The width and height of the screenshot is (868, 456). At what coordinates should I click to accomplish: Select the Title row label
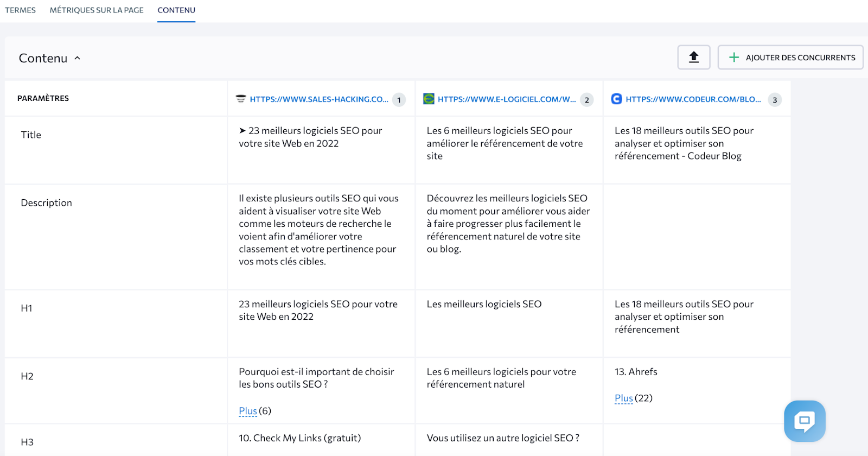pos(31,135)
